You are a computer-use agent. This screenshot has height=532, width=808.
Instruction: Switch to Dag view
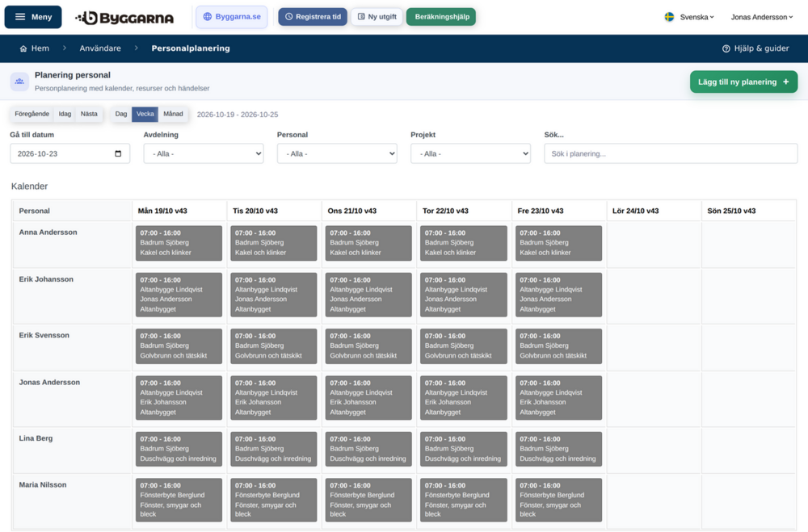[121, 115]
